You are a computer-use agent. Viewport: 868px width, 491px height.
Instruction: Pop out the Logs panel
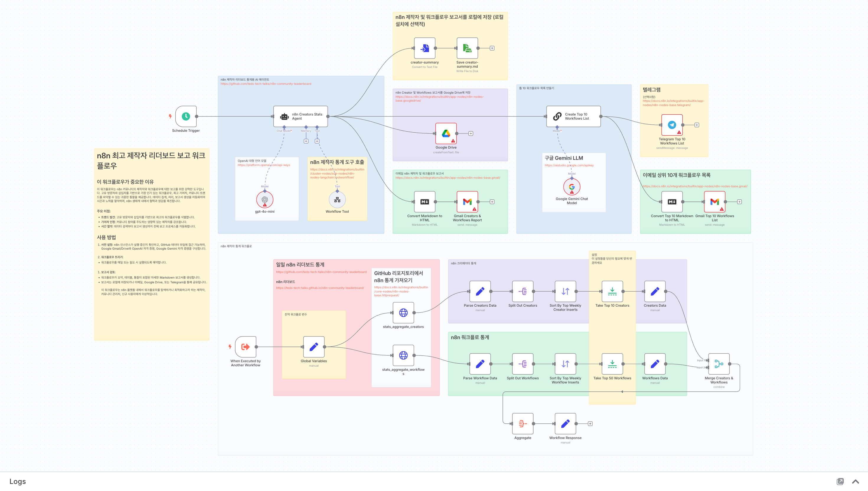point(840,482)
